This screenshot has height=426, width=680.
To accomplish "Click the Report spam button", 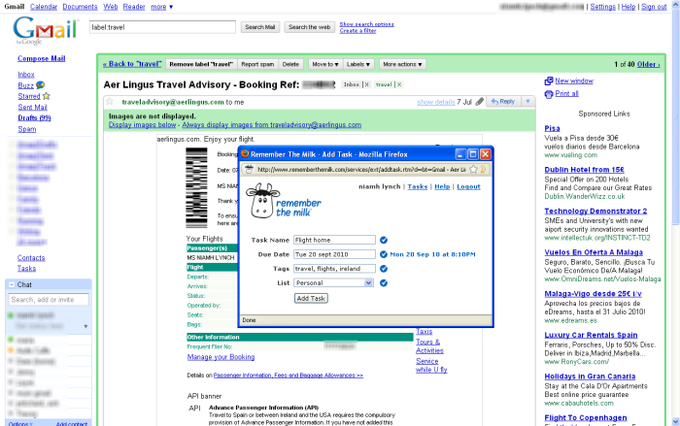I will click(258, 64).
